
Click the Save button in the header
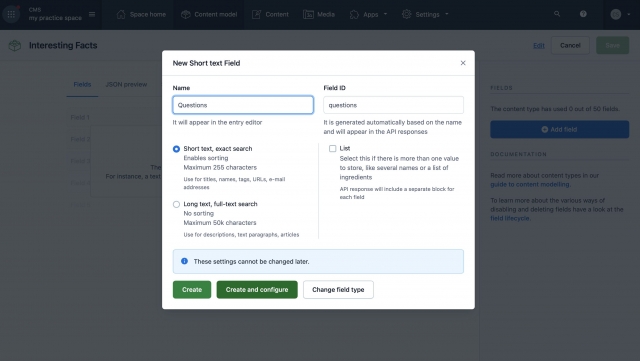pos(612,45)
